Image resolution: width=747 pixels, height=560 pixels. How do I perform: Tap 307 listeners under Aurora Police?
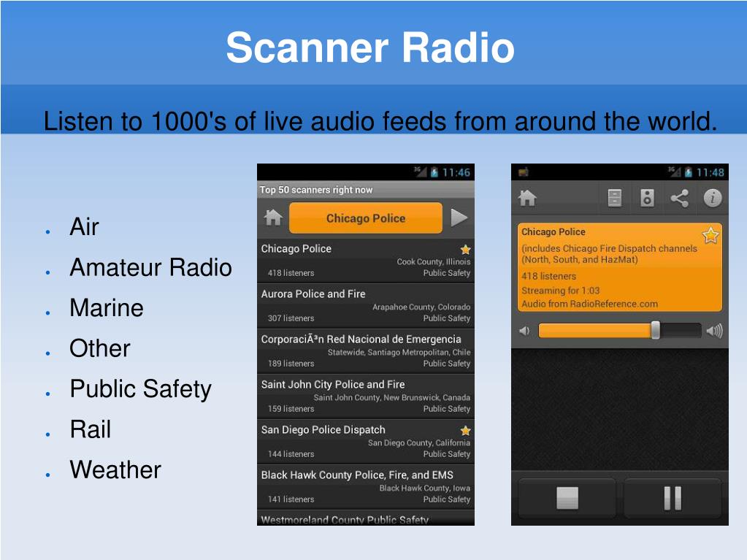coord(291,318)
